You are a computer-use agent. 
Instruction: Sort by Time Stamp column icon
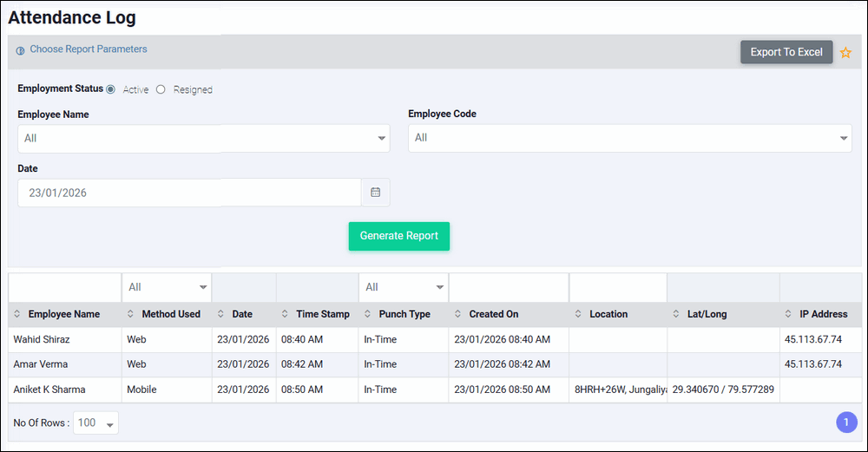pyautogui.click(x=285, y=314)
